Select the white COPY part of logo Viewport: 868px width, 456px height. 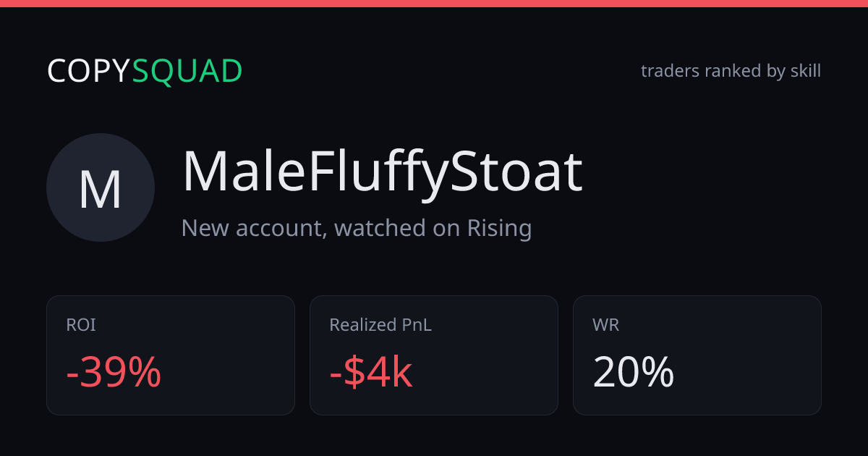(89, 71)
